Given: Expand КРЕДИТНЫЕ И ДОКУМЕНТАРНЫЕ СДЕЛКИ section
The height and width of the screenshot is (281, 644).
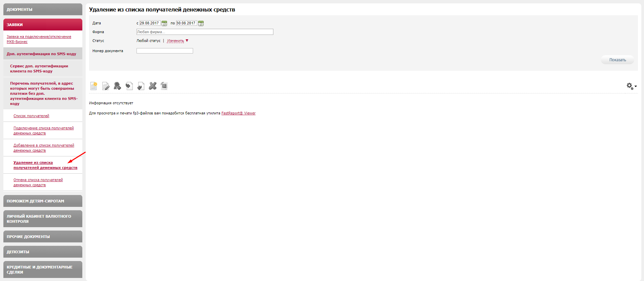Looking at the screenshot, I should tap(43, 269).
